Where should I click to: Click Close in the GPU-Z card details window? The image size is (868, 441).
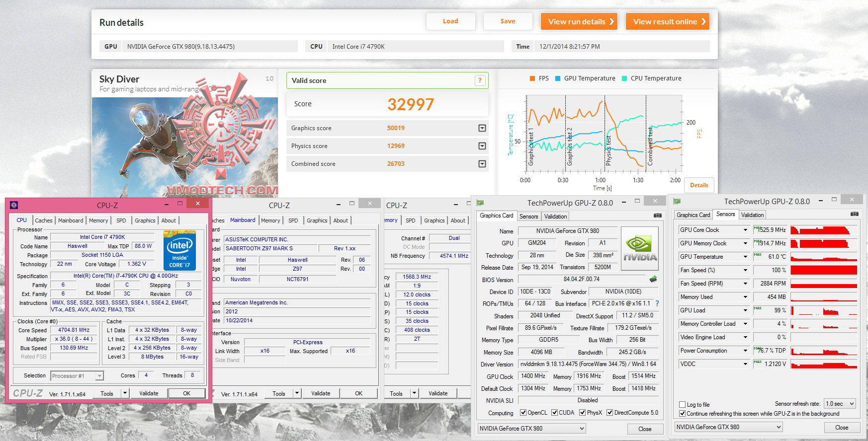(x=645, y=429)
